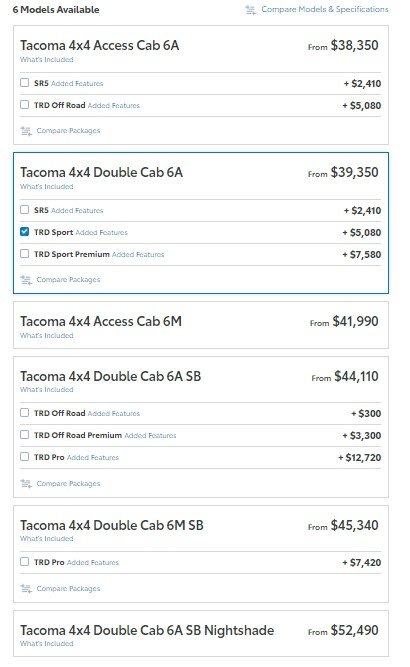Screen dimensions: 410x667
Task: View Added Features for TRD Off Road Premium
Action: (x=150, y=436)
